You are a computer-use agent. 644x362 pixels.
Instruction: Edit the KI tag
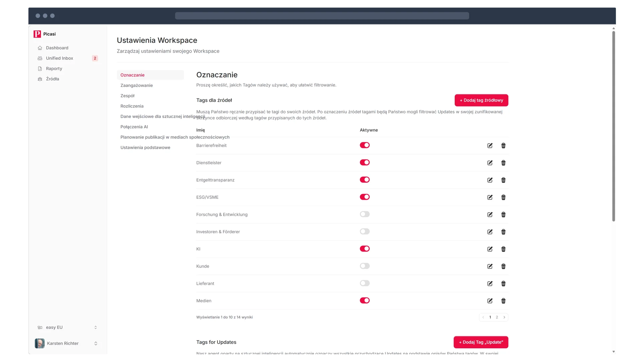[x=490, y=249]
